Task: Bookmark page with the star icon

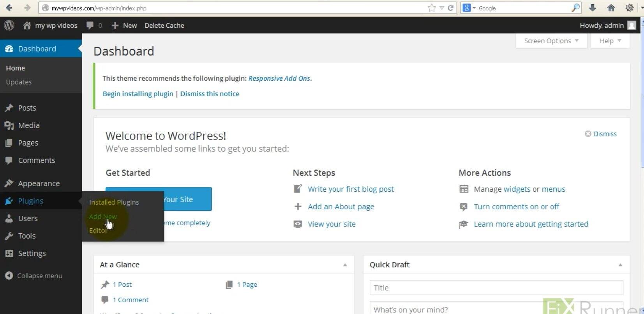Action: tap(432, 8)
